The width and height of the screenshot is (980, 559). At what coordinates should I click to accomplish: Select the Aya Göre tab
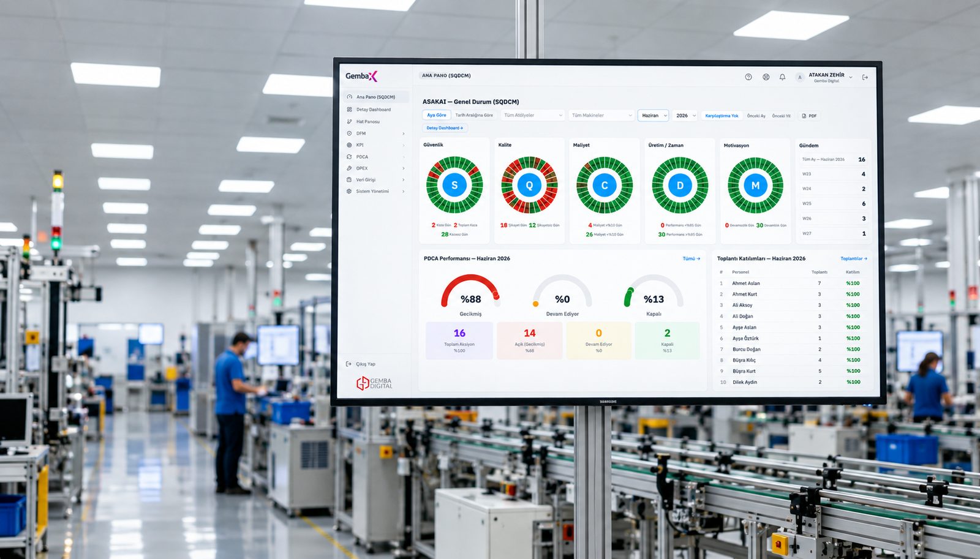tap(437, 115)
